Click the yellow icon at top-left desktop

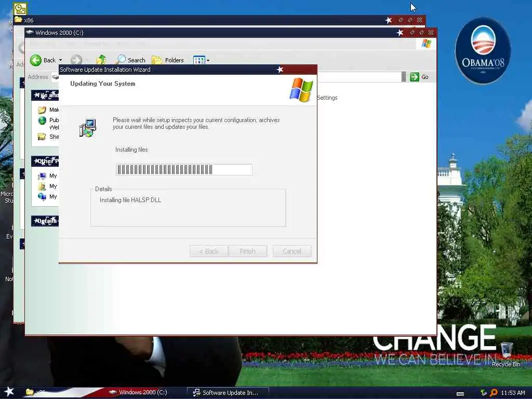pyautogui.click(x=20, y=8)
